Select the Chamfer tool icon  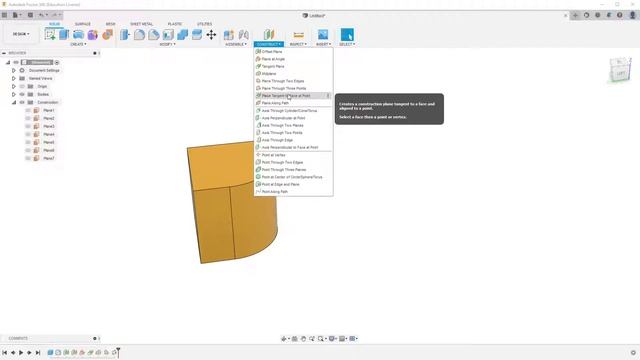(x=153, y=35)
